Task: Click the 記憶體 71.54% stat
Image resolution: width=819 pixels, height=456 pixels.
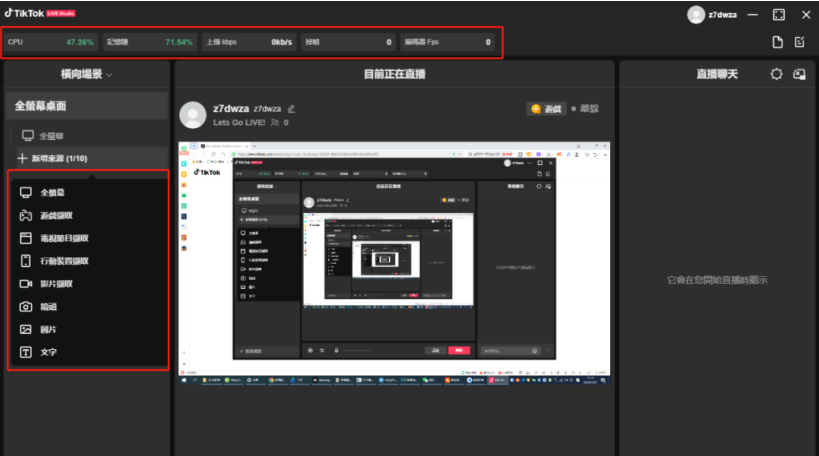Action: (x=149, y=42)
